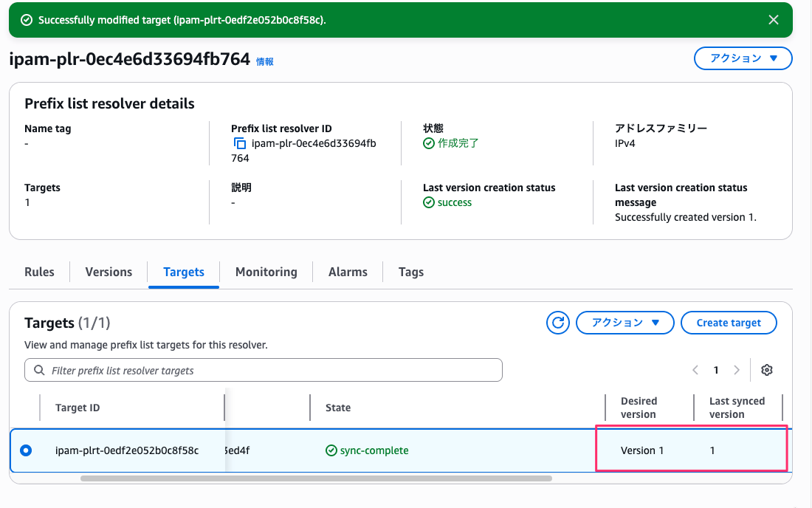Image resolution: width=812 pixels, height=508 pixels.
Task: Open the top アクション dropdown menu
Action: pyautogui.click(x=743, y=58)
